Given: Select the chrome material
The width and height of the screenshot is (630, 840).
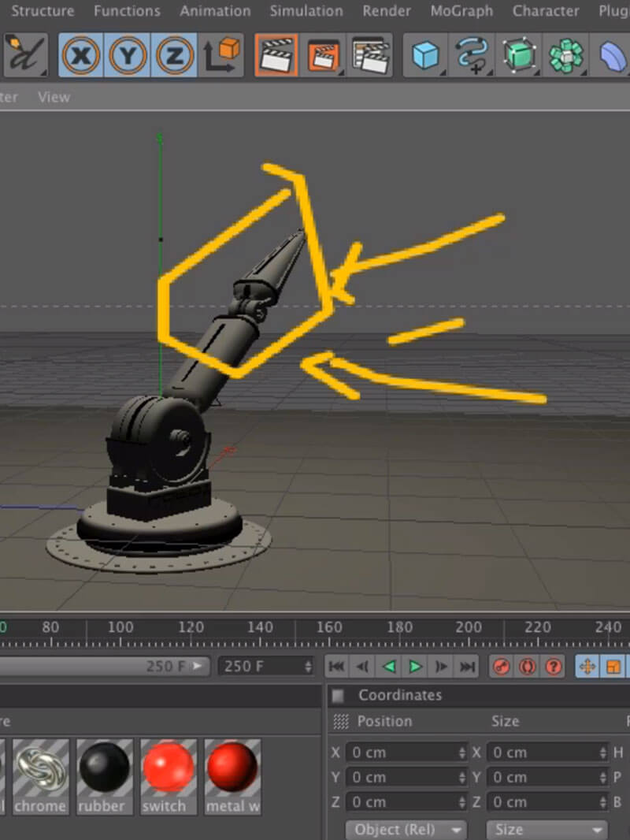Looking at the screenshot, I should click(41, 777).
